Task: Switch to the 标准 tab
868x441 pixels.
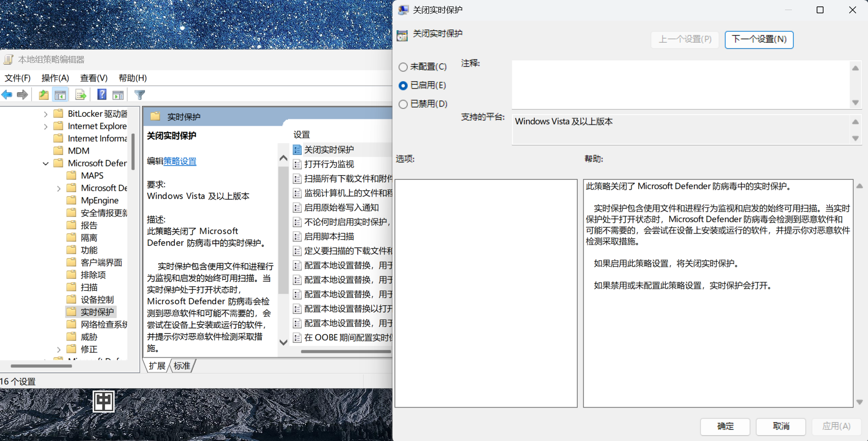Action: pos(182,366)
